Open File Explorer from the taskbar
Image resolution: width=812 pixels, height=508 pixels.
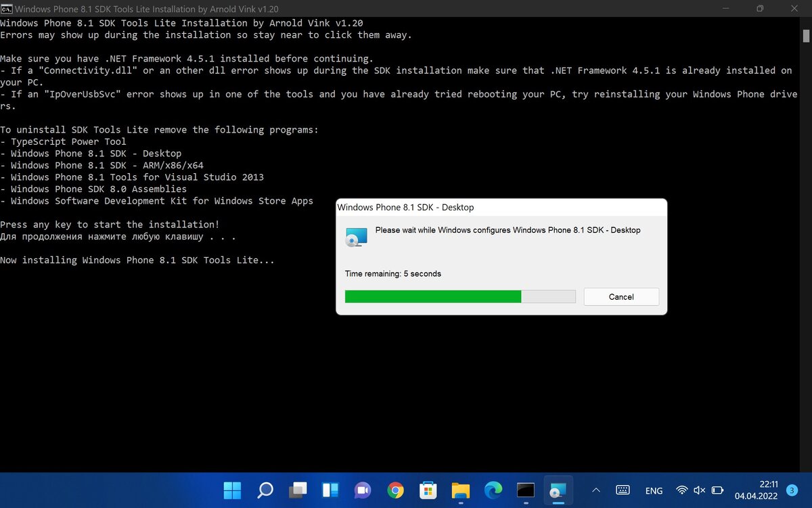(x=461, y=490)
